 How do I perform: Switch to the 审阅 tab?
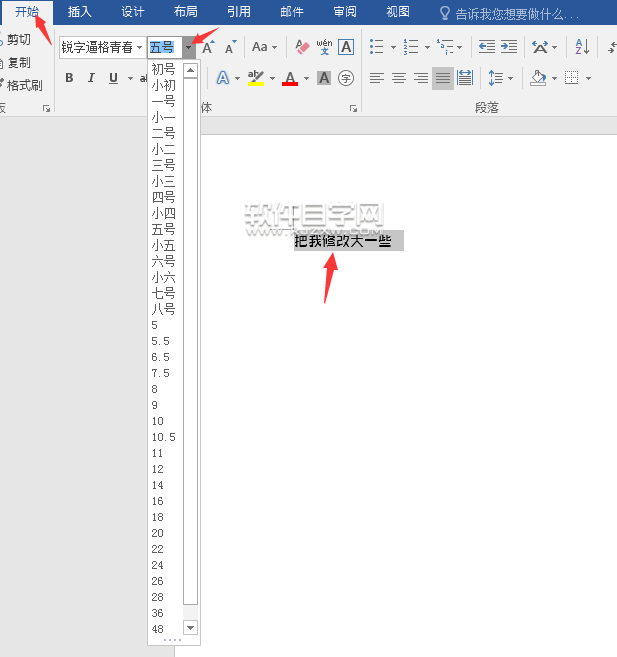[345, 12]
